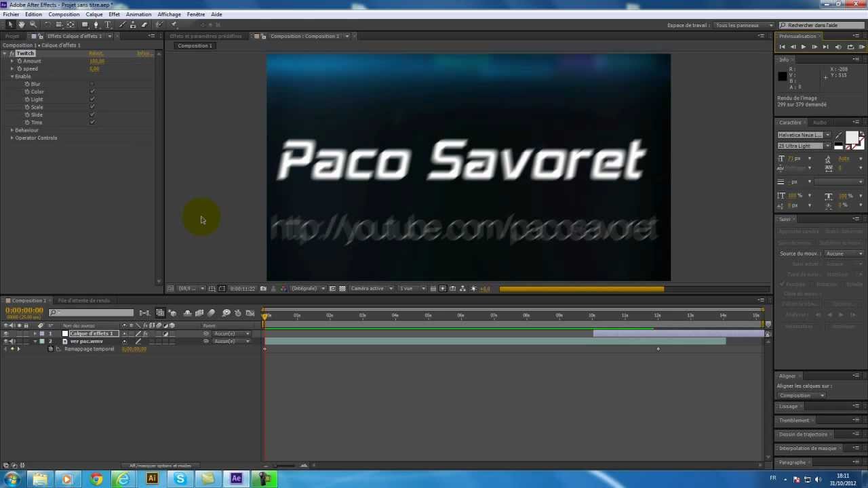Click the speed stopwatch icon
This screenshot has width=868, height=488.
pos(20,68)
